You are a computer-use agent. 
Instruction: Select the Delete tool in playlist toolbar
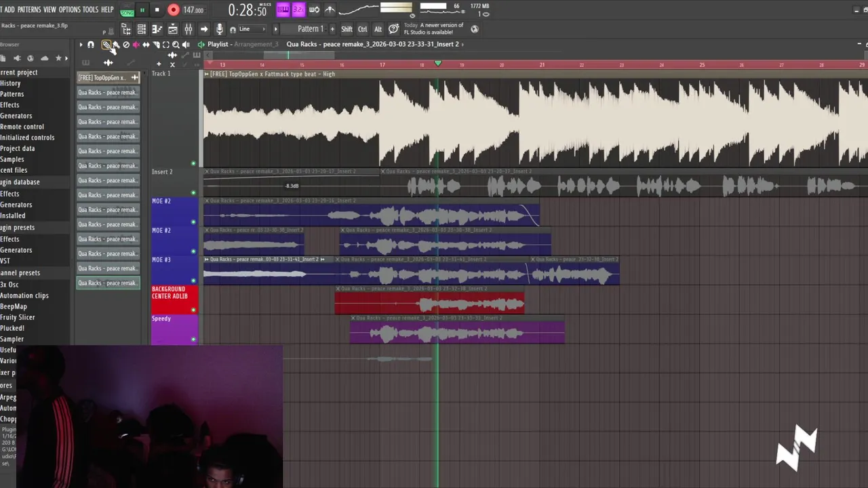pos(126,45)
